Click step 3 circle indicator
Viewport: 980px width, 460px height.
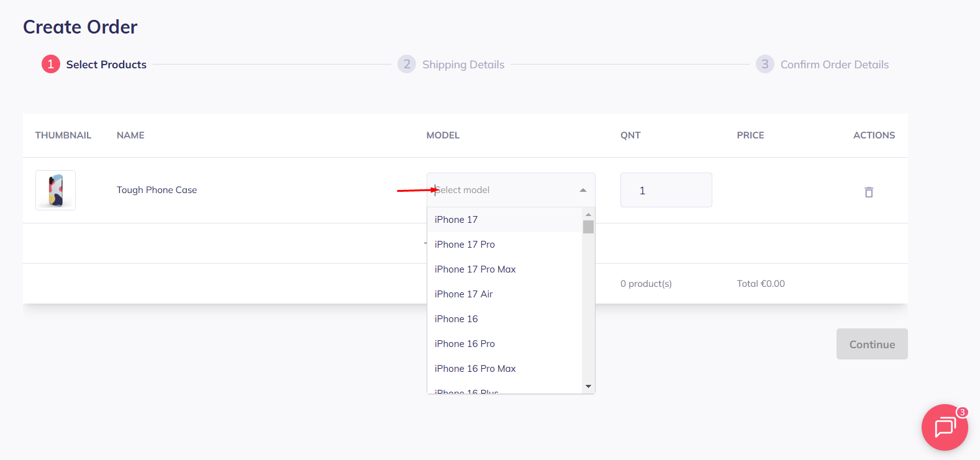(x=764, y=64)
